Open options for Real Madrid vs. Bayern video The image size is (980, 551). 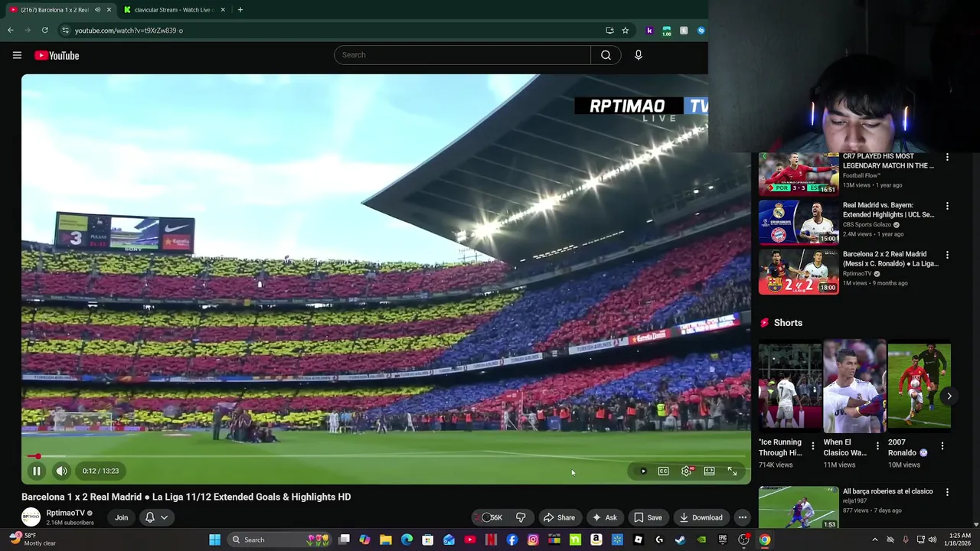point(947,206)
